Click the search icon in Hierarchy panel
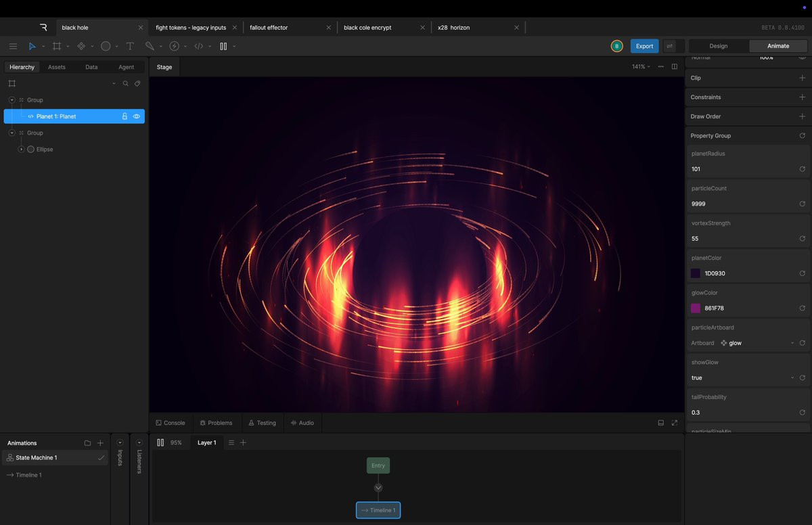Viewport: 812px width, 525px height. 125,84
